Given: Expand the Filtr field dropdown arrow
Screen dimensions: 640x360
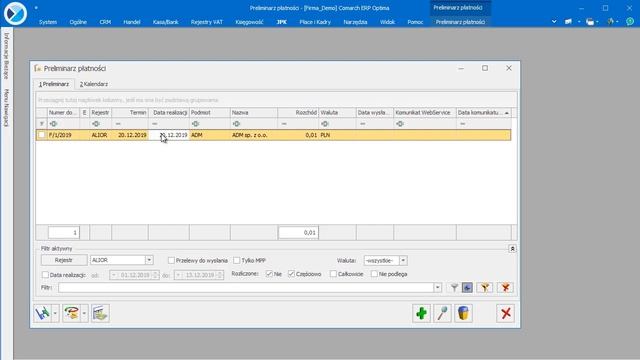Looking at the screenshot, I should 437,288.
